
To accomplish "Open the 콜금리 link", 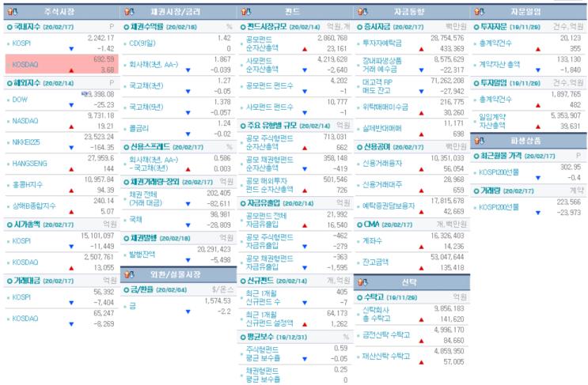I will pos(138,129).
